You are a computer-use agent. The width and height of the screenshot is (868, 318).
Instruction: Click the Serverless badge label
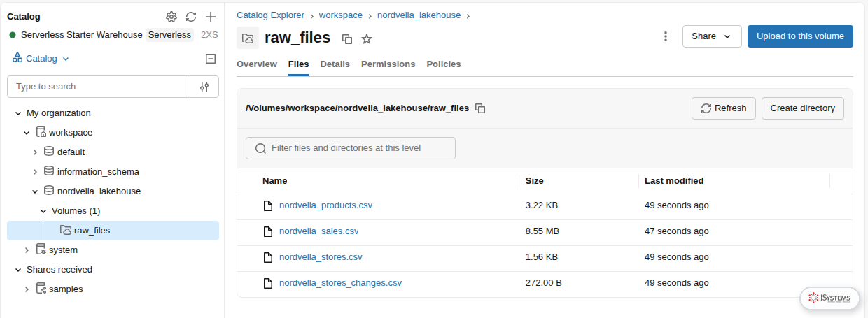[169, 35]
